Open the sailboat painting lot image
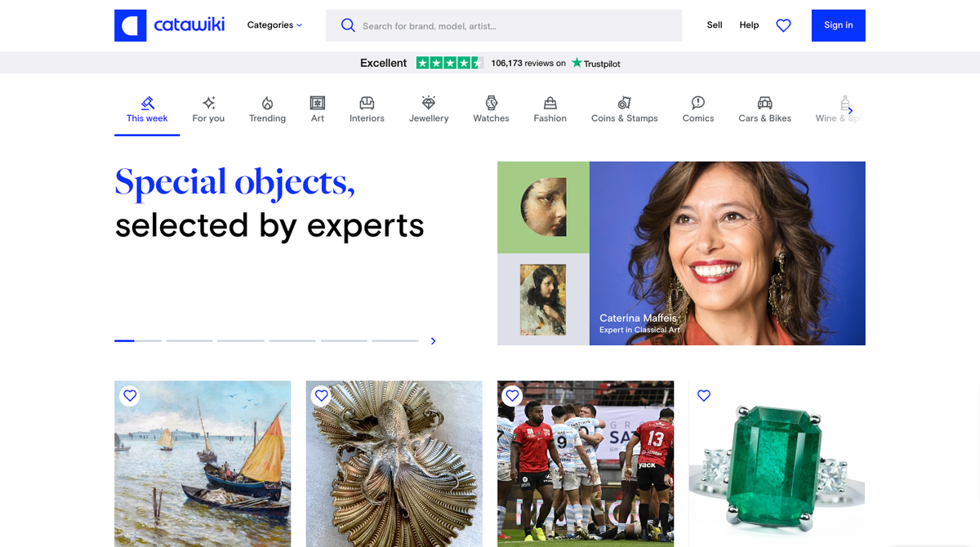This screenshot has height=547, width=980. (x=203, y=464)
